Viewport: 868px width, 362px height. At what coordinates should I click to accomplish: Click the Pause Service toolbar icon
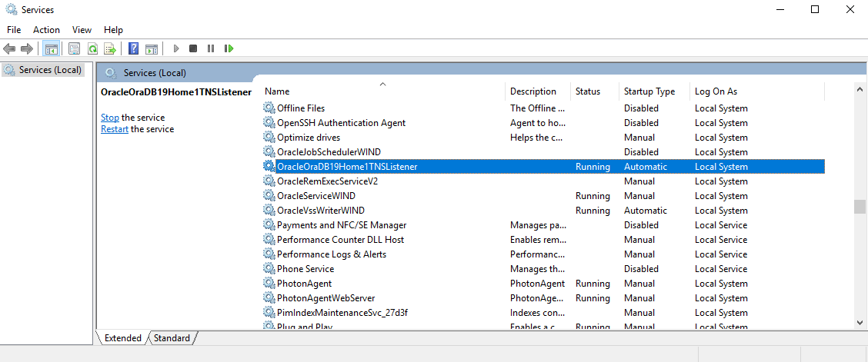point(211,48)
